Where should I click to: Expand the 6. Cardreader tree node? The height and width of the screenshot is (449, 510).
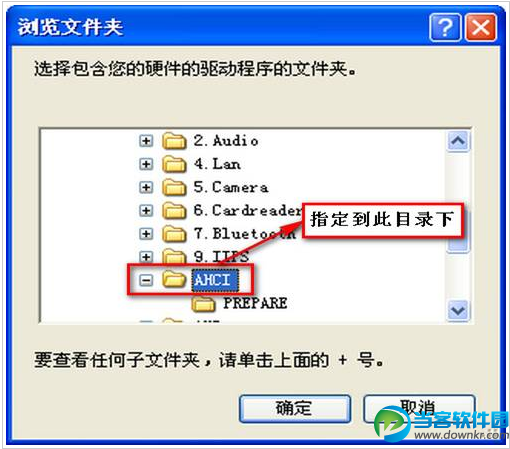click(146, 211)
